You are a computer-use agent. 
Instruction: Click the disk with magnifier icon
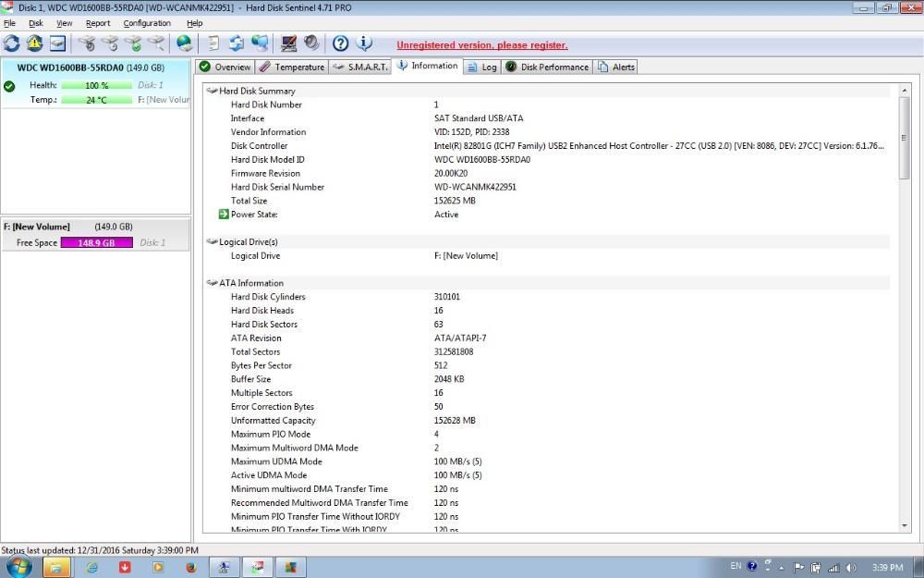click(156, 43)
